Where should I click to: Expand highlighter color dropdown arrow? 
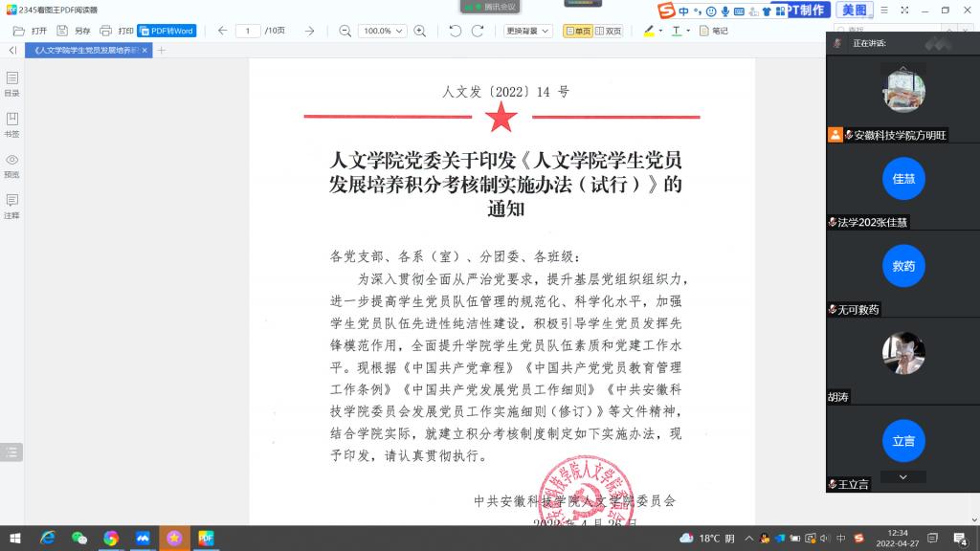660,31
